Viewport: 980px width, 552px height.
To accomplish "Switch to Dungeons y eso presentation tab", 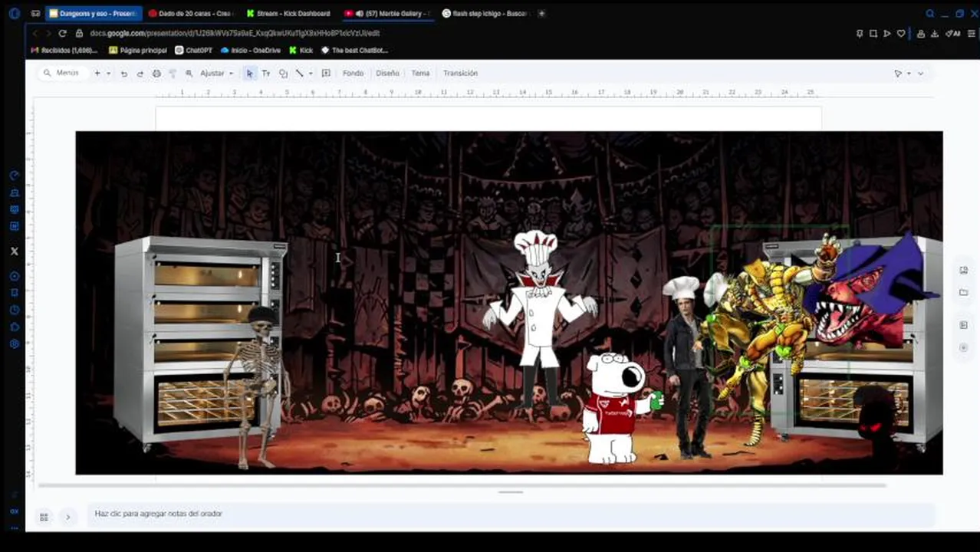I will pyautogui.click(x=94, y=14).
